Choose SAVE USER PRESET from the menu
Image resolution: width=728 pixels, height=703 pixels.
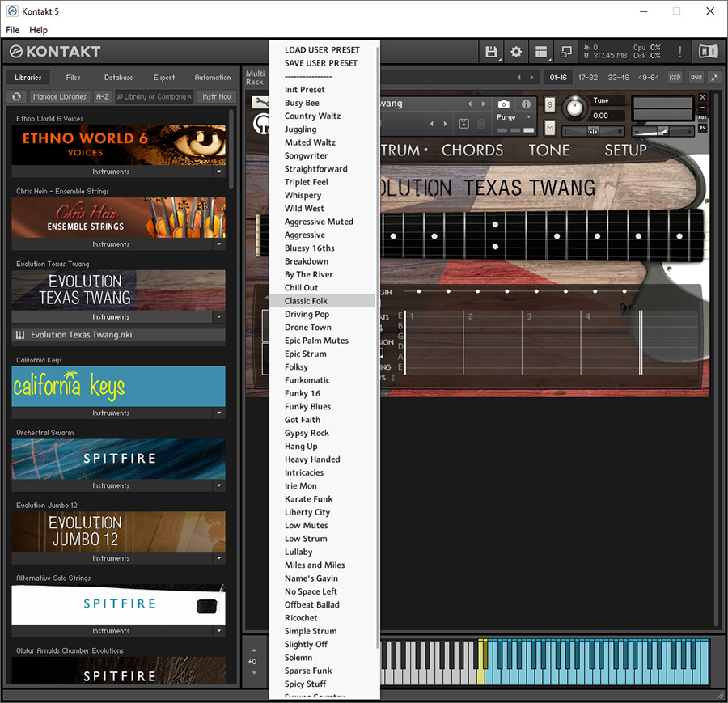click(321, 63)
